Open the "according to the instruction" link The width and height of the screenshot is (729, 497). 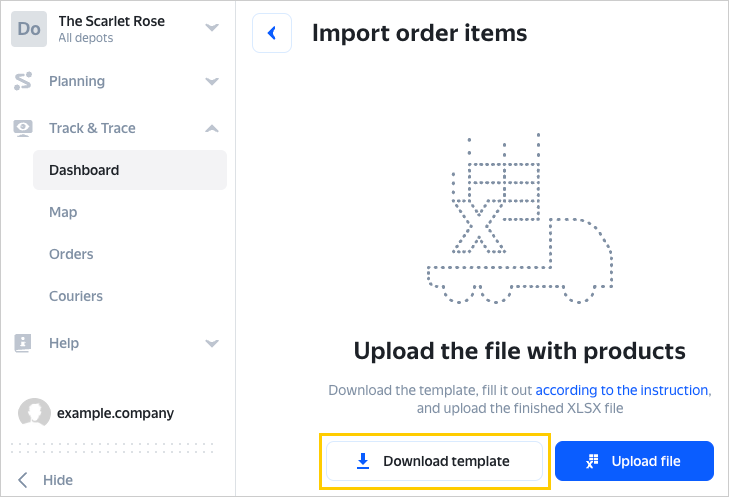click(x=622, y=390)
